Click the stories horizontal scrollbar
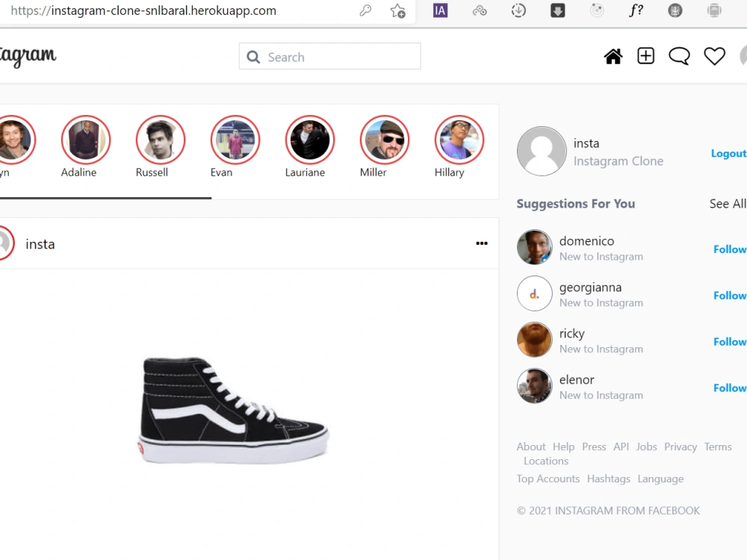The height and width of the screenshot is (560, 747). (x=105, y=198)
